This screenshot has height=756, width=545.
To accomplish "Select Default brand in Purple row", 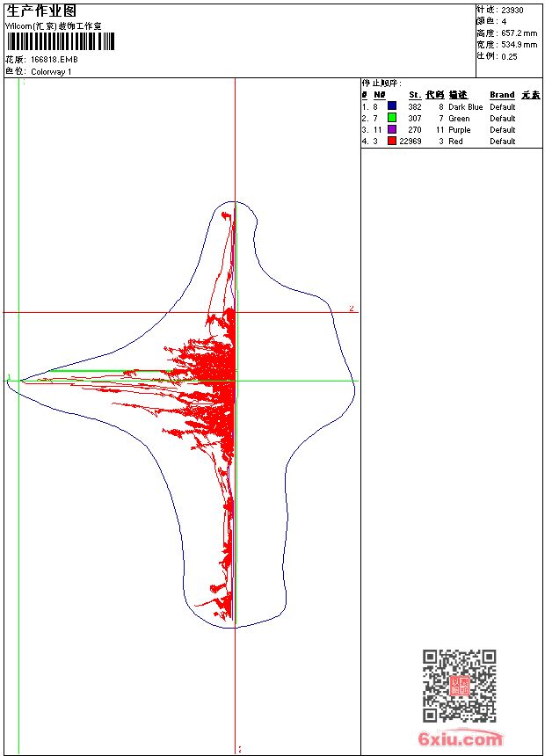I will point(503,130).
